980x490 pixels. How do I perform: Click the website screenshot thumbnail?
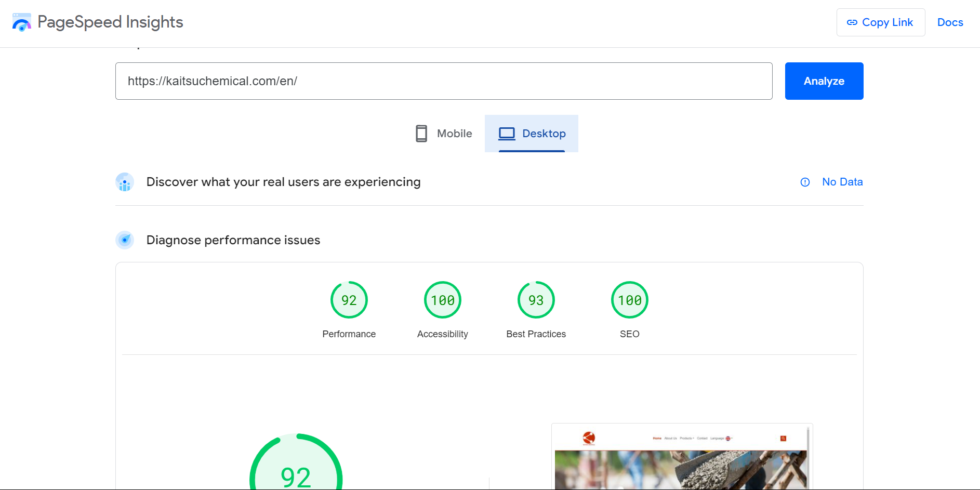pos(682,457)
